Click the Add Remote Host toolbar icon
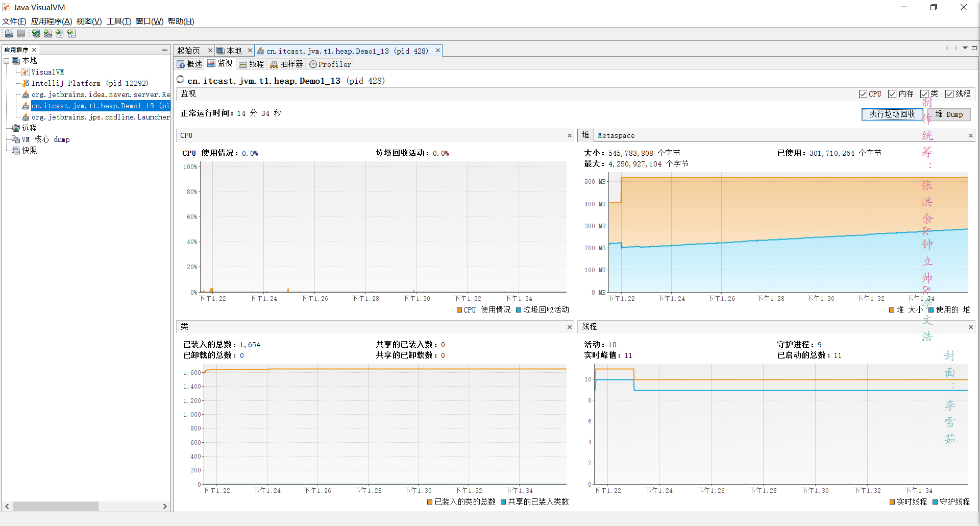Screen dimensions: 980x526 [x=36, y=34]
